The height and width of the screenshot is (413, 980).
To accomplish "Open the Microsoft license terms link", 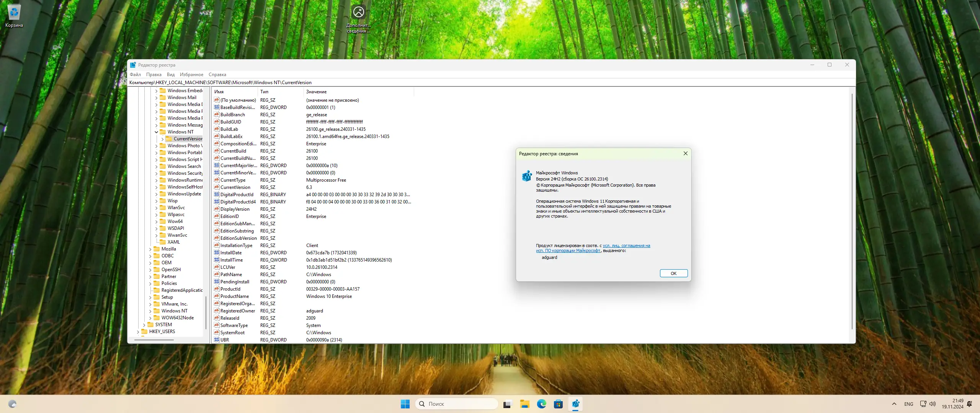I will pyautogui.click(x=626, y=246).
